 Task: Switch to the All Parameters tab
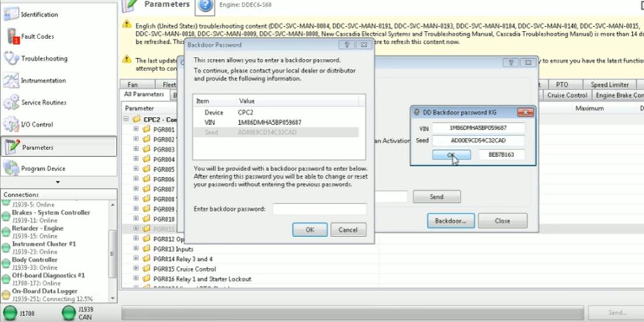(x=144, y=94)
